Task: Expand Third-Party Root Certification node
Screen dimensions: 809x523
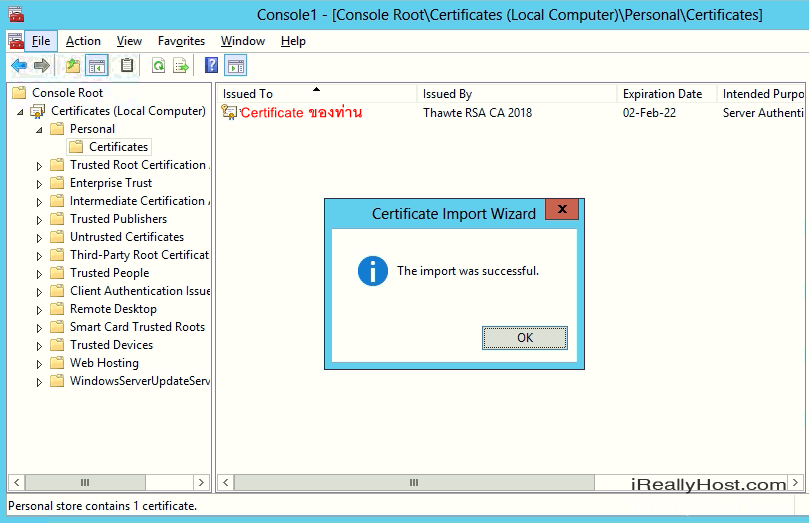Action: pos(39,256)
